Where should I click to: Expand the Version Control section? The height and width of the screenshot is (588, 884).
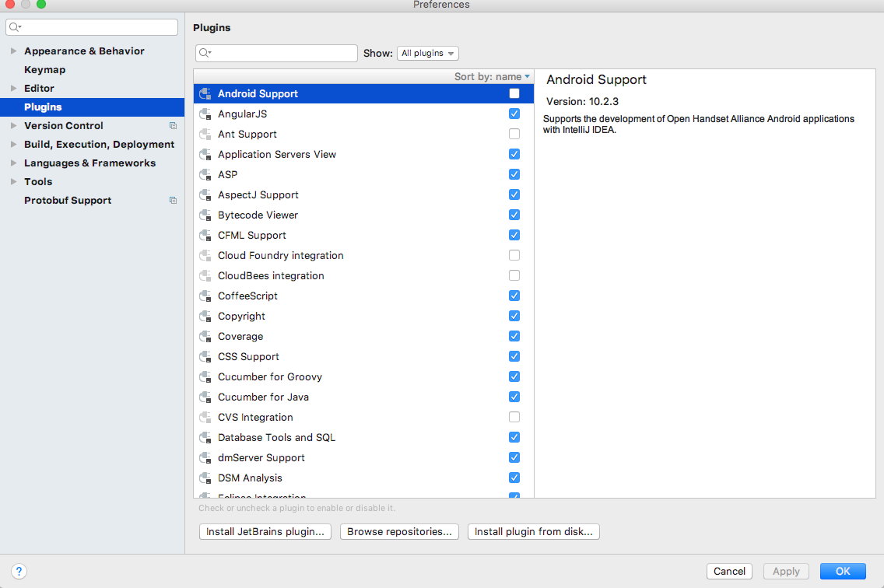(x=13, y=126)
